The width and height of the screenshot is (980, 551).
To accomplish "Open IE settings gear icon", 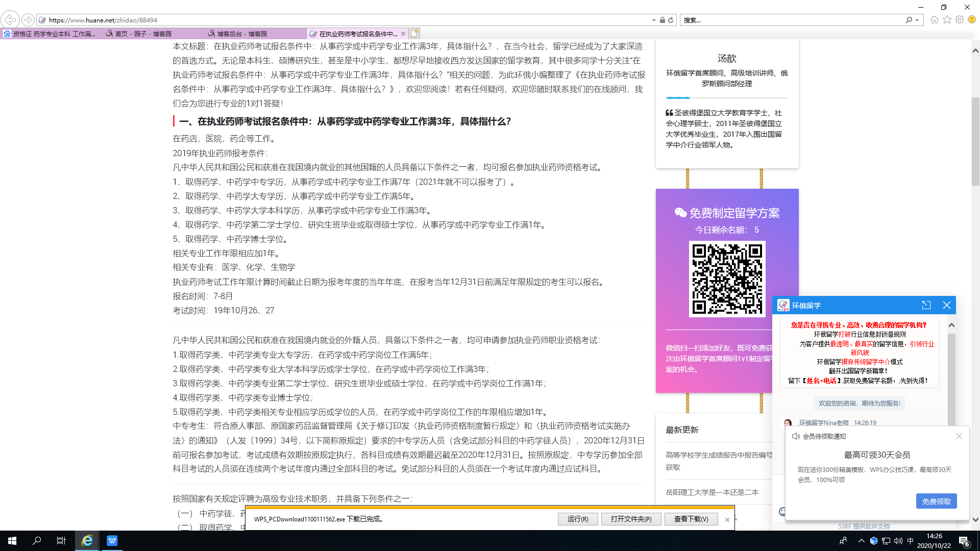I will tap(960, 20).
